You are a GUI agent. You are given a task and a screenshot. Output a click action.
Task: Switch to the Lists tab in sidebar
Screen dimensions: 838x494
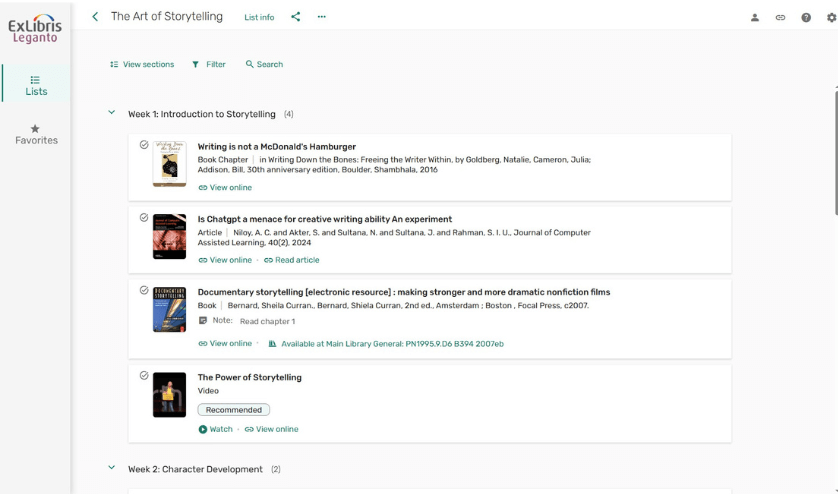pyautogui.click(x=36, y=85)
